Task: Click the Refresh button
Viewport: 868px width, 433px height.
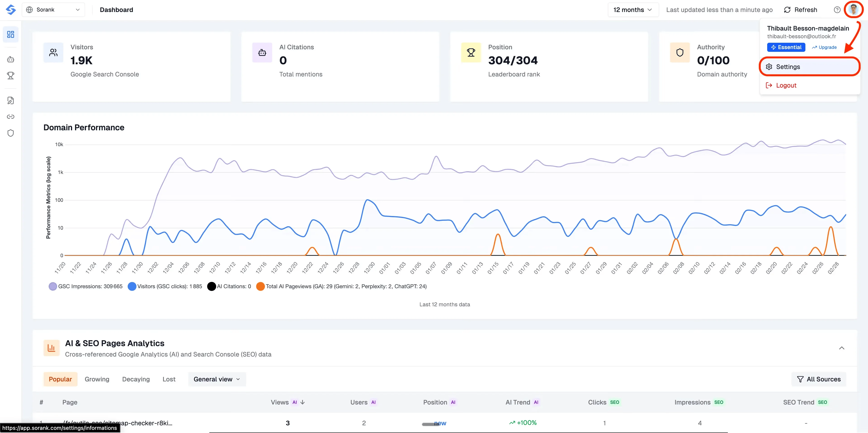Action: (x=800, y=10)
